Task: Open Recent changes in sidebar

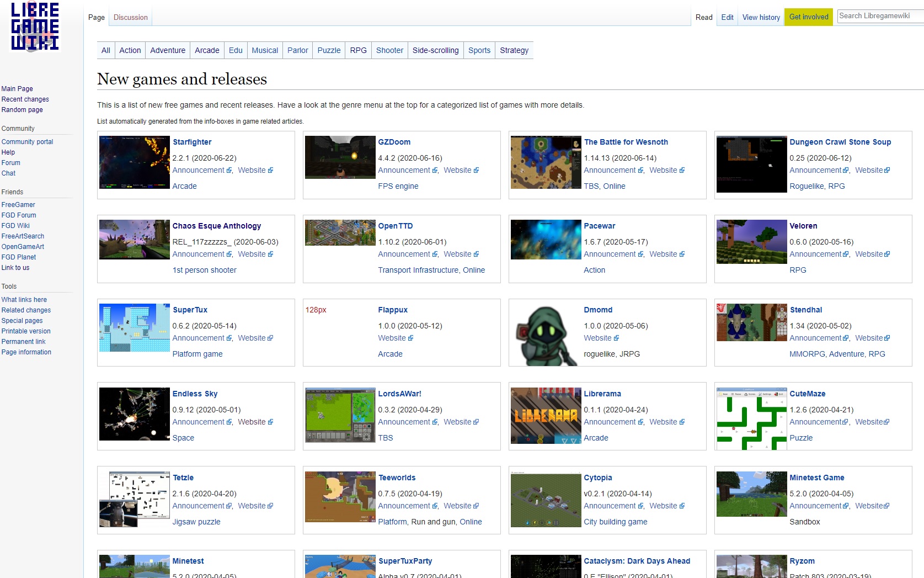Action: [x=25, y=99]
